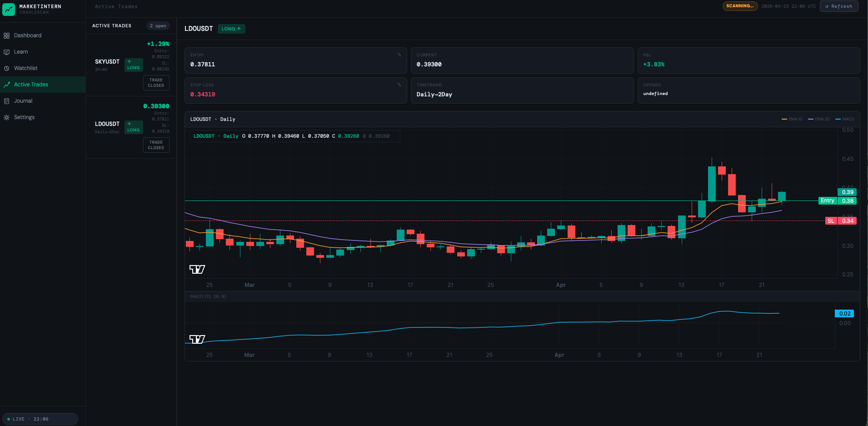
Task: Go to Learn section
Action: (x=43, y=52)
